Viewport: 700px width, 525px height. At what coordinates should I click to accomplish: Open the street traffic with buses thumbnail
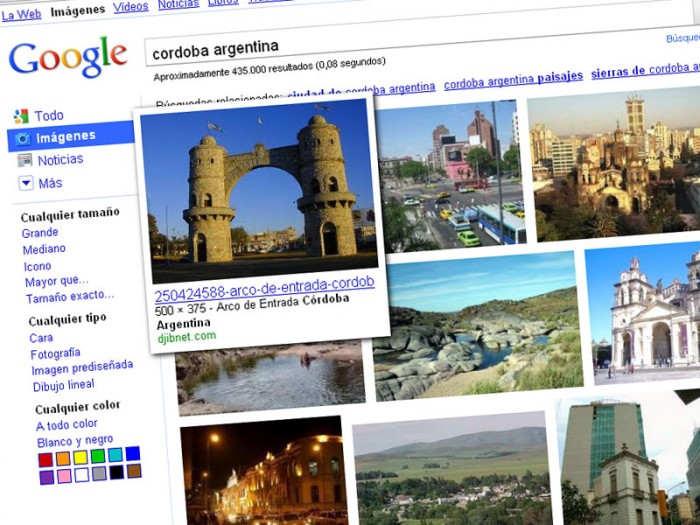click(450, 175)
